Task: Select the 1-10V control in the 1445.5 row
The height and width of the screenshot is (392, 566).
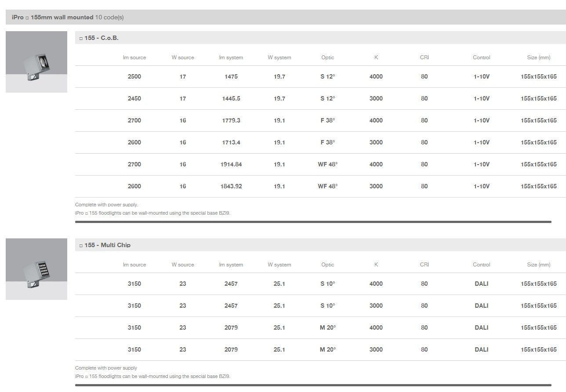Action: pyautogui.click(x=482, y=98)
